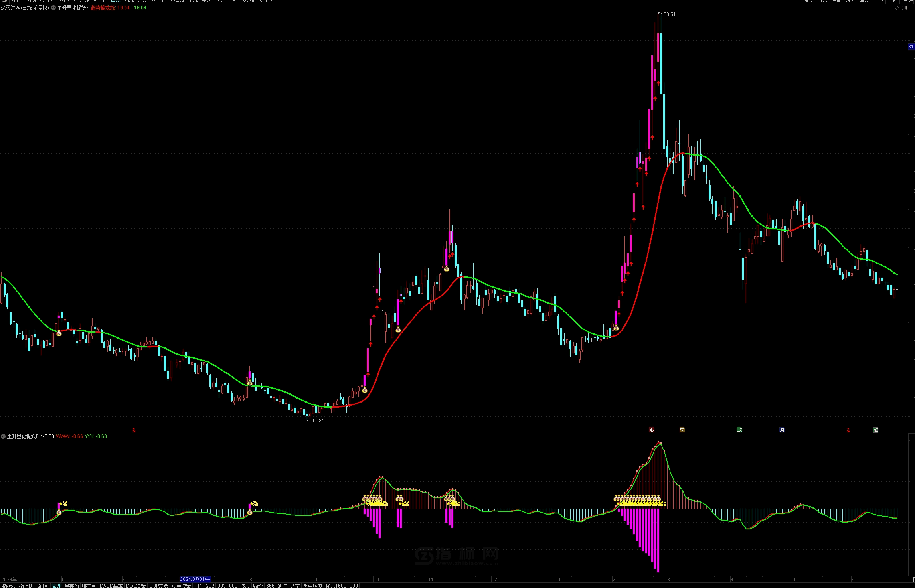Open the 指标B tab

(25, 586)
